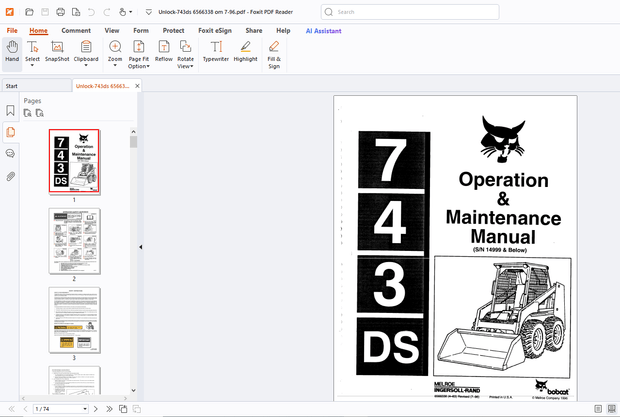Open the File menu
The height and width of the screenshot is (417, 620).
click(x=12, y=30)
